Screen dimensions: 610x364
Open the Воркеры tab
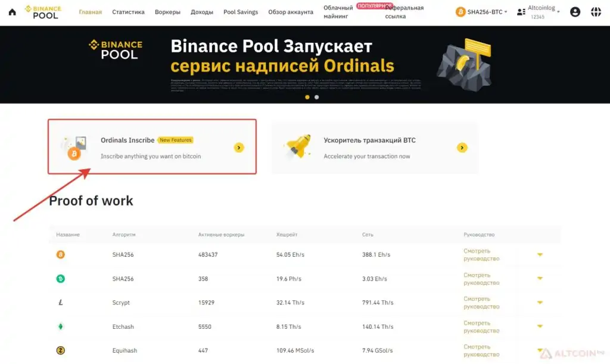click(167, 12)
